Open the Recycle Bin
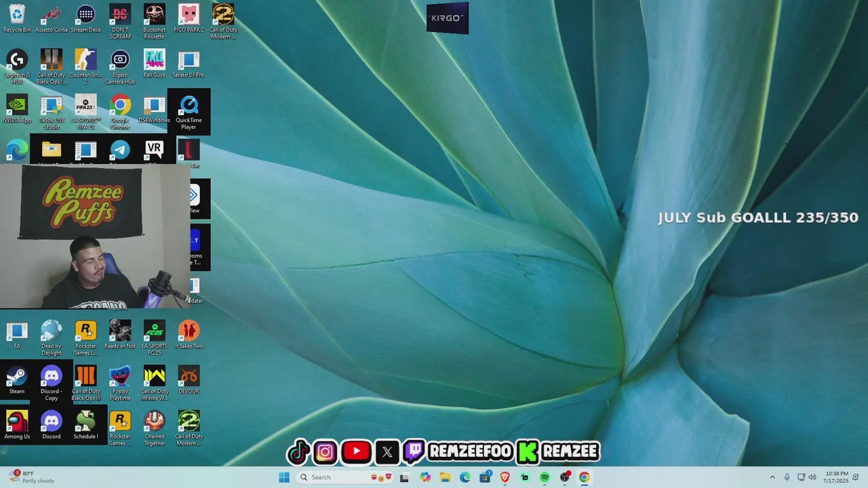 [17, 18]
